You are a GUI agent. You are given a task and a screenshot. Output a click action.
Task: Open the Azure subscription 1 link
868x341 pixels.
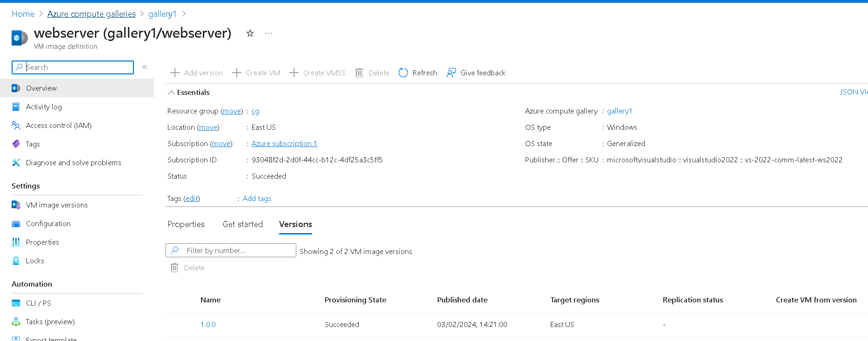284,143
